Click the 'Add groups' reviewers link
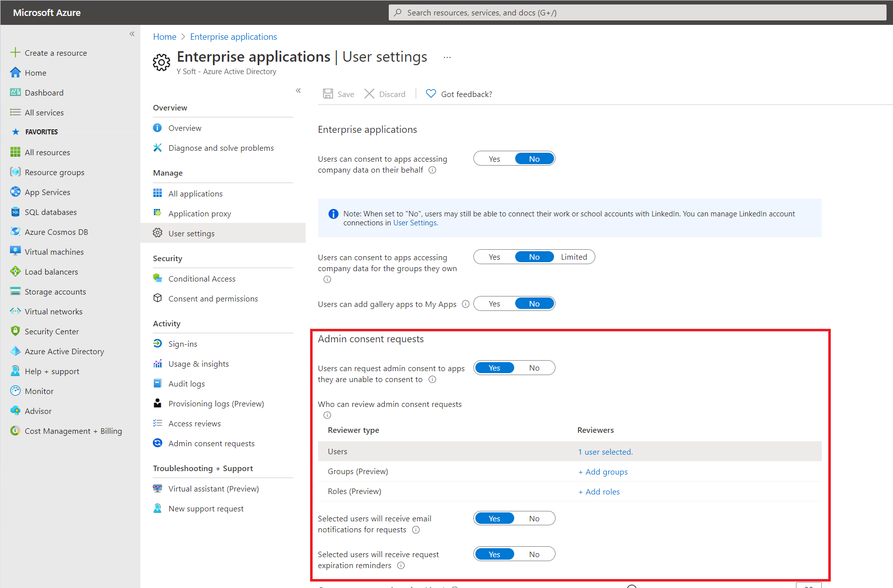The width and height of the screenshot is (893, 588). click(x=603, y=472)
